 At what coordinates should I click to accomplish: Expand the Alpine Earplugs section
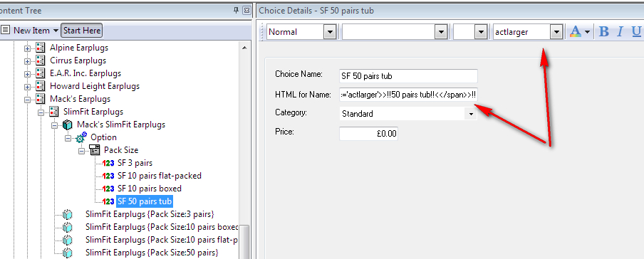tap(28, 48)
